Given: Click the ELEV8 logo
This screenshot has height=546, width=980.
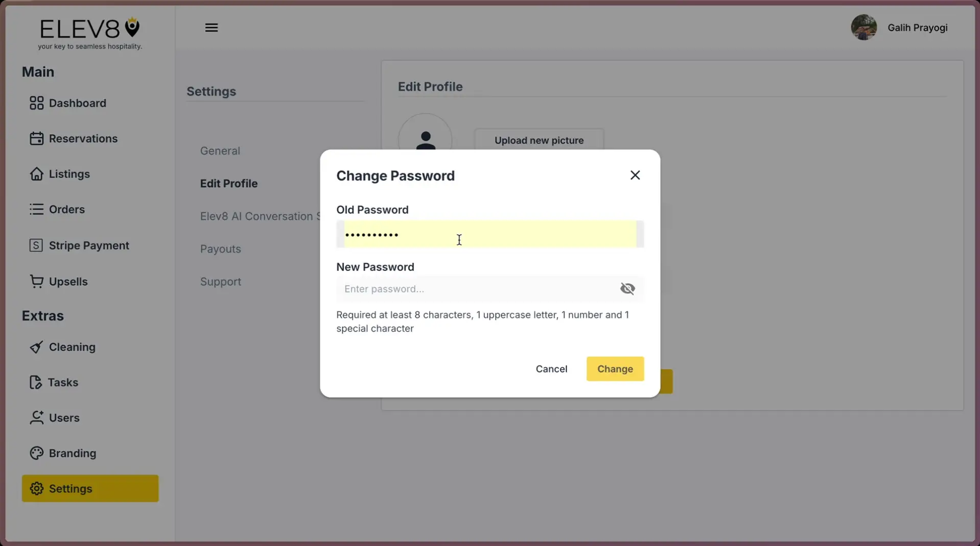Looking at the screenshot, I should [x=89, y=28].
